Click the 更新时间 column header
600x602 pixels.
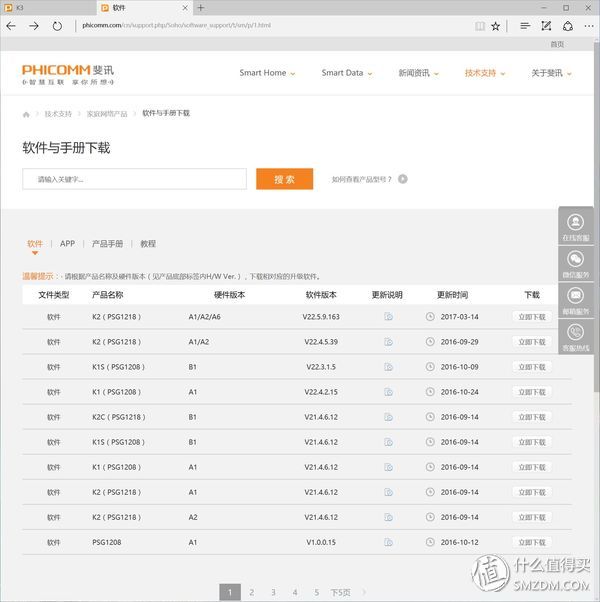pos(452,295)
